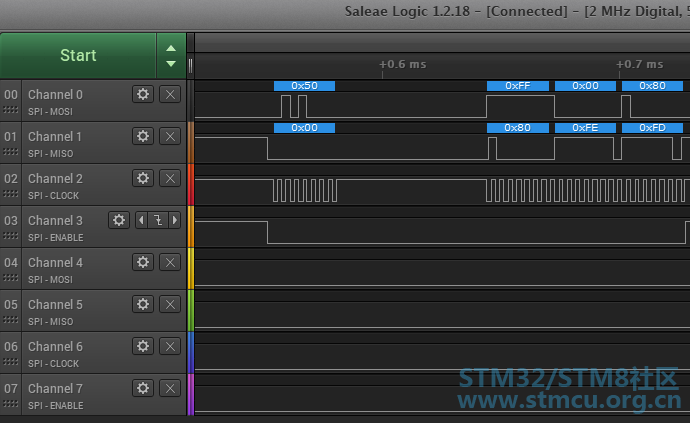The height and width of the screenshot is (423, 690).
Task: Click the Channel 0 name label
Action: 55,95
